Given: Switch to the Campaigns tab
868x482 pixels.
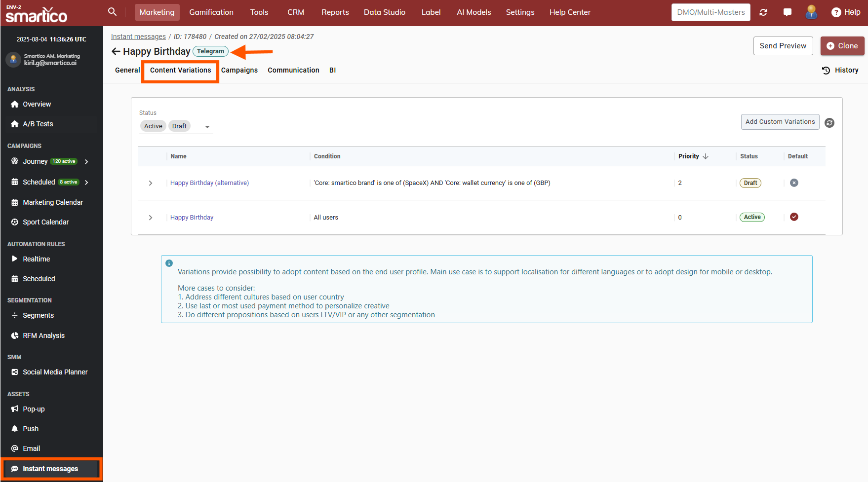Looking at the screenshot, I should tap(239, 70).
